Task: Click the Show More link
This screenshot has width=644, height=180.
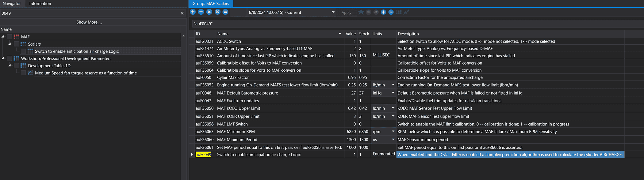Action: pyautogui.click(x=89, y=22)
